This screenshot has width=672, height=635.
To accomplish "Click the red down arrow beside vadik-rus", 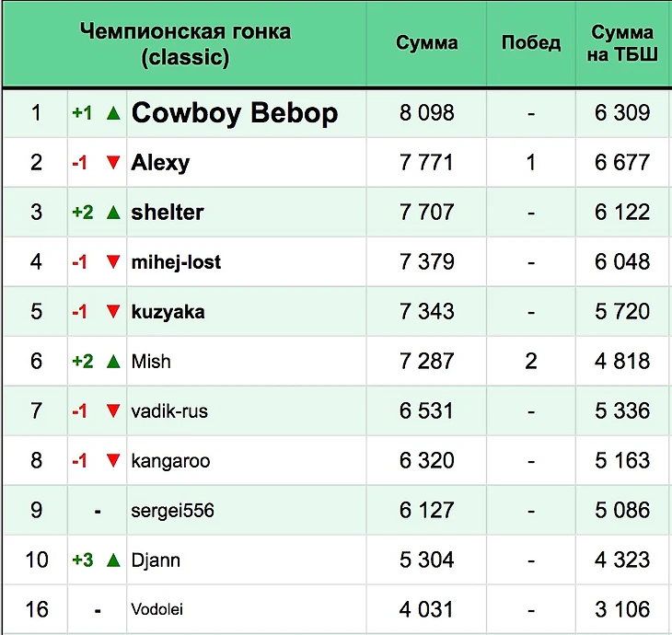I will pyautogui.click(x=113, y=410).
